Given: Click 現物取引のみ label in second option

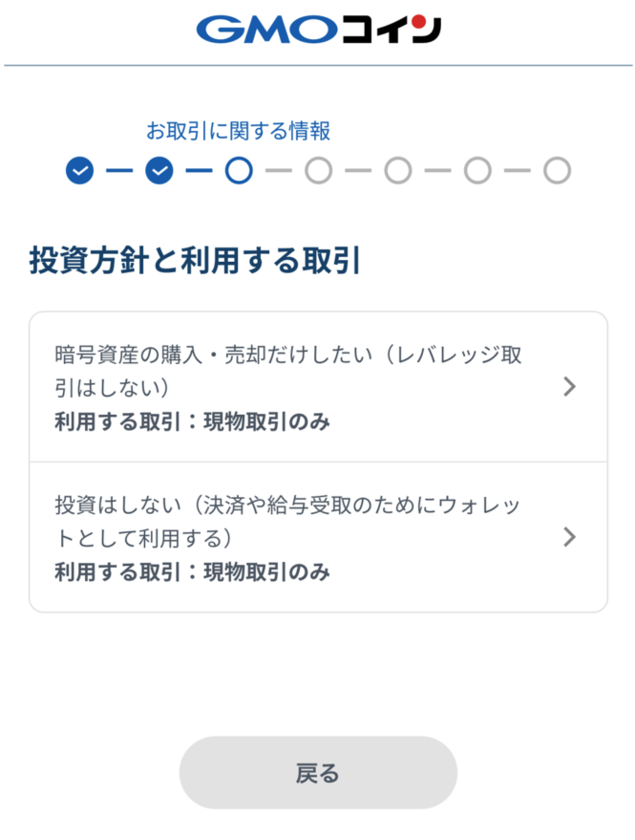Looking at the screenshot, I should coord(266,572).
